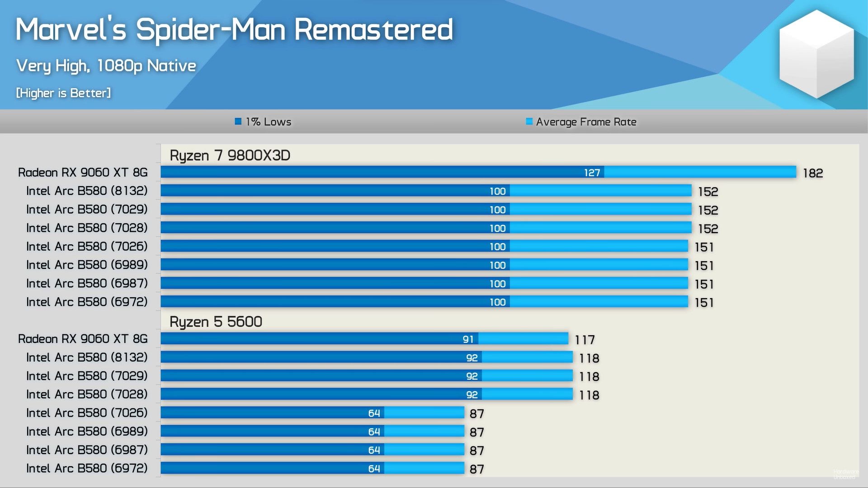Click Intel Arc B580 (6972) label under Ryzen 5 5600
The width and height of the screenshot is (868, 488).
(x=87, y=468)
